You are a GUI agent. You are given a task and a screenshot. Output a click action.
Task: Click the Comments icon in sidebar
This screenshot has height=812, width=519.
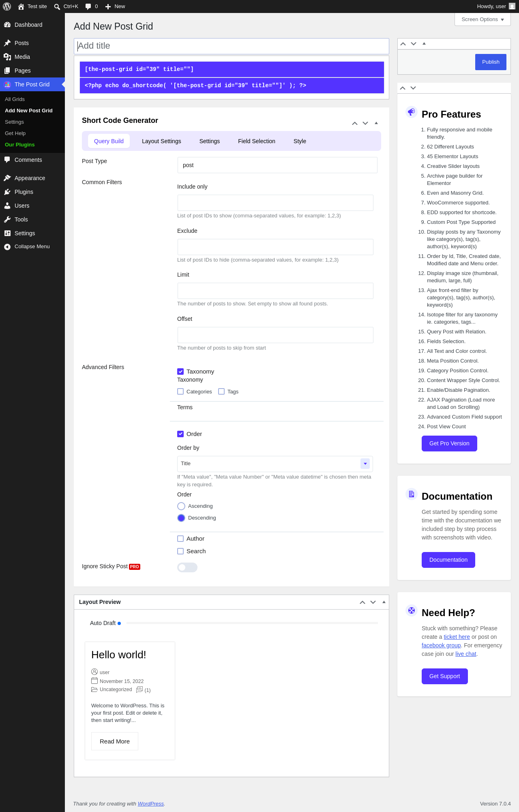tap(7, 160)
